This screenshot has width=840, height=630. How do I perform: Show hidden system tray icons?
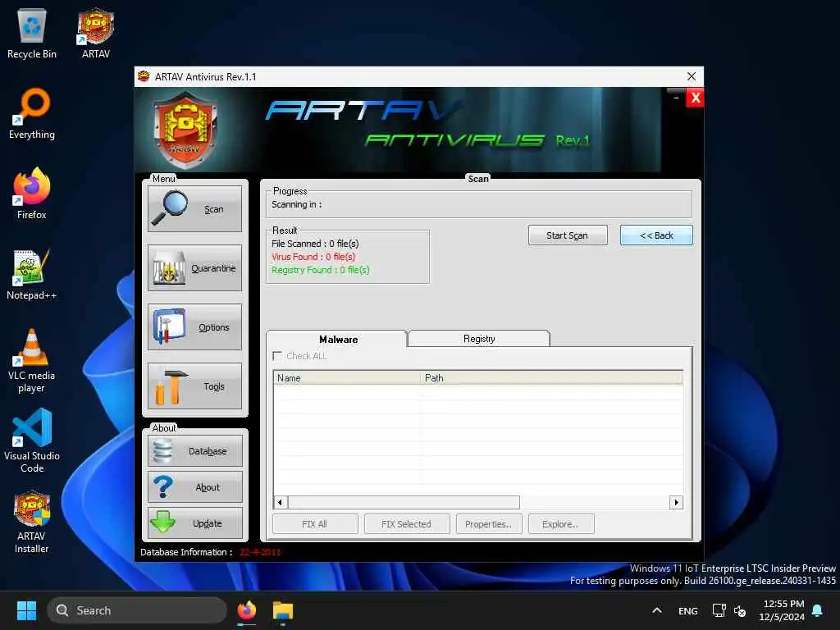(x=657, y=610)
